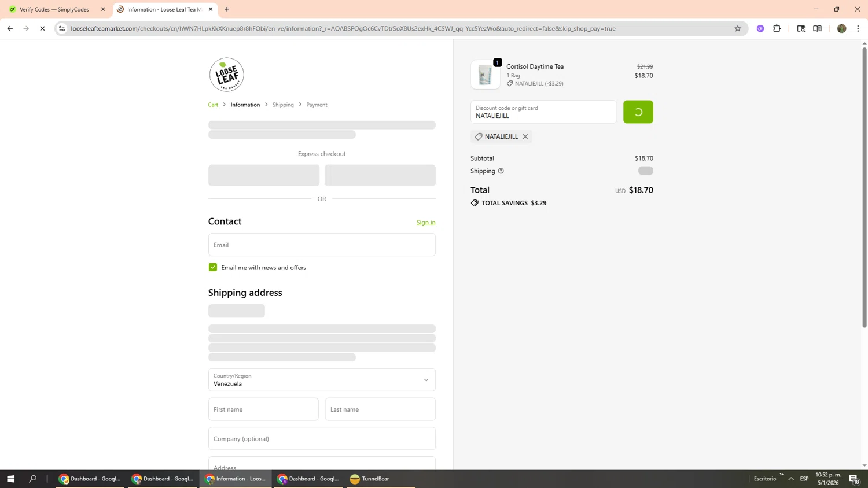This screenshot has width=868, height=488.
Task: Open a new browser tab
Action: tap(227, 9)
